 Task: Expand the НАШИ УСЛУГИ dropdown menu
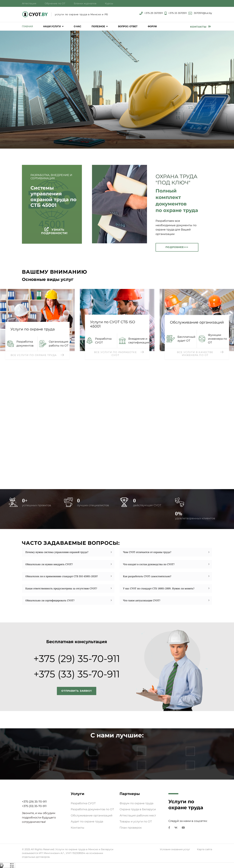[x=53, y=26]
